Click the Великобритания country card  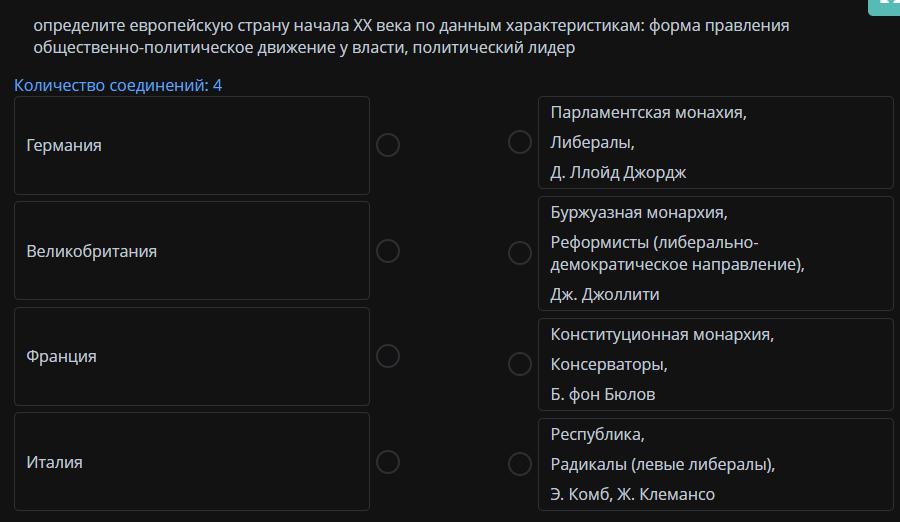[191, 251]
